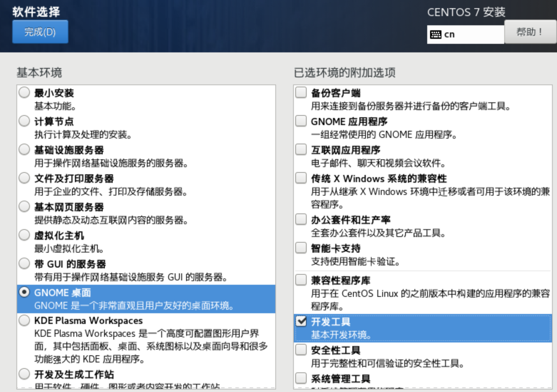Click the 文件及打印服务器 label text
The image size is (557, 392).
point(74,179)
